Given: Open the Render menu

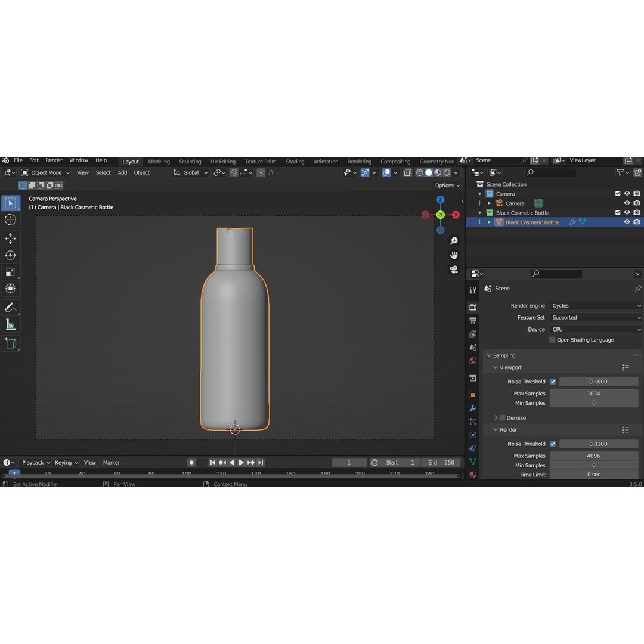Looking at the screenshot, I should pyautogui.click(x=54, y=160).
